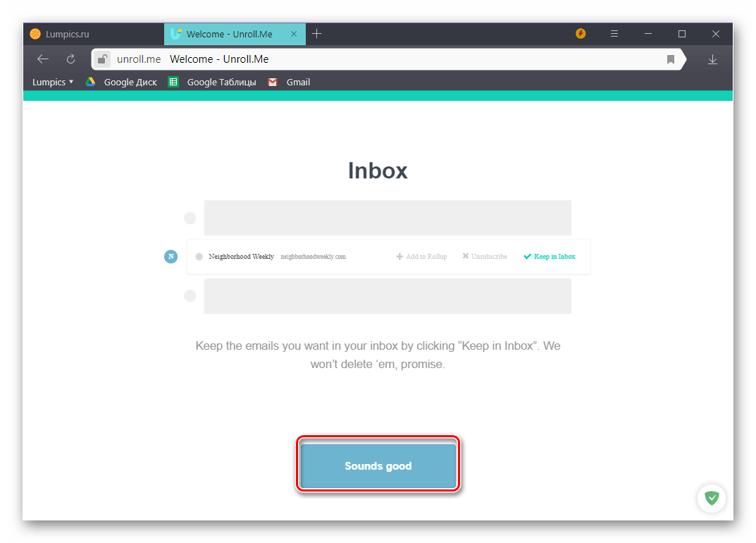Select Add to Rollup option
The height and width of the screenshot is (543, 756).
tap(421, 256)
